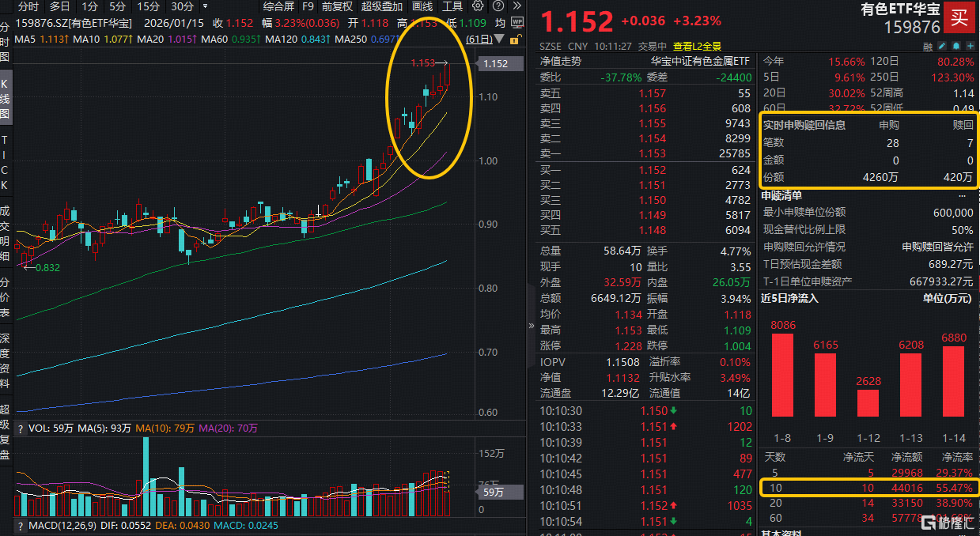This screenshot has width=980, height=536.
Task: Click 实时申购赎回信息 header
Action: tap(804, 125)
